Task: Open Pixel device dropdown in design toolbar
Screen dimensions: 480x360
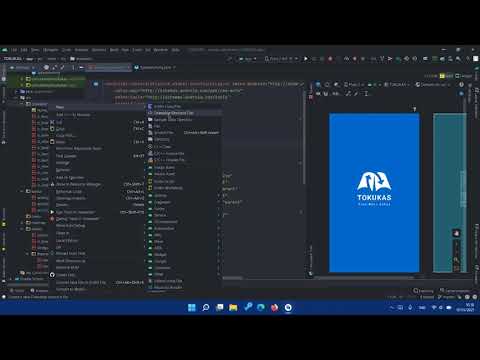Action: click(x=353, y=85)
